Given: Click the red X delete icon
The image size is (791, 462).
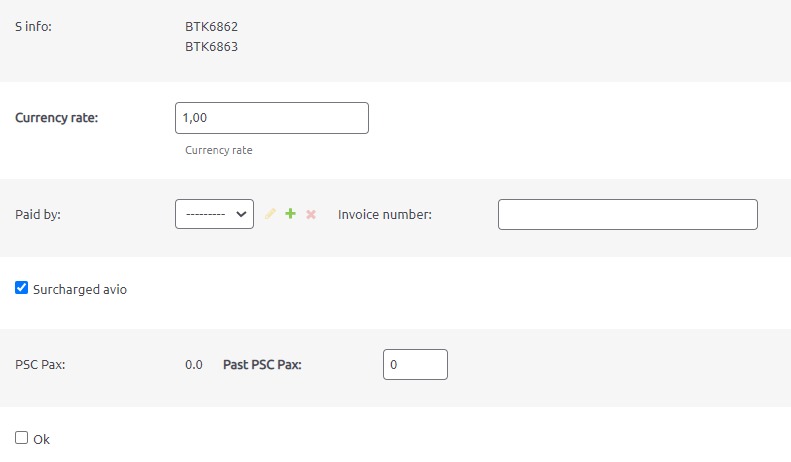Looking at the screenshot, I should click(x=311, y=214).
